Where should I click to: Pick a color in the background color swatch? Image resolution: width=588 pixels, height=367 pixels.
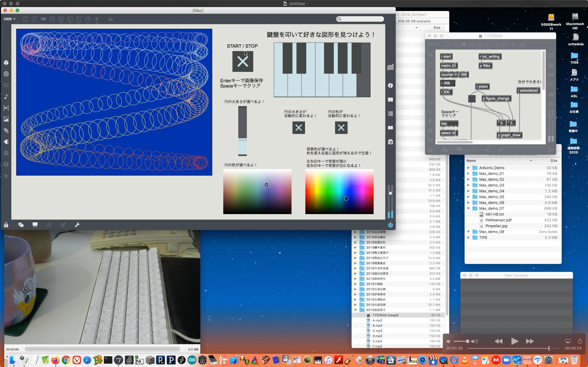pyautogui.click(x=339, y=191)
